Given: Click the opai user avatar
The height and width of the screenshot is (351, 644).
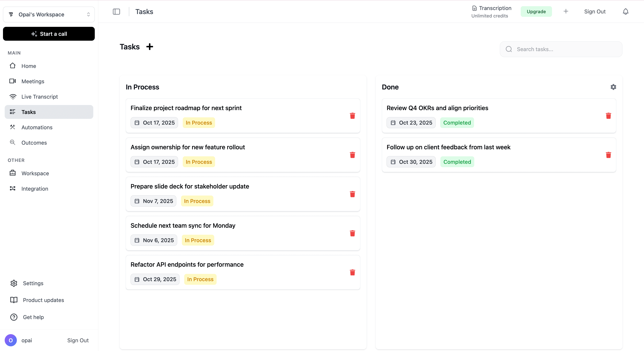Looking at the screenshot, I should tap(11, 340).
